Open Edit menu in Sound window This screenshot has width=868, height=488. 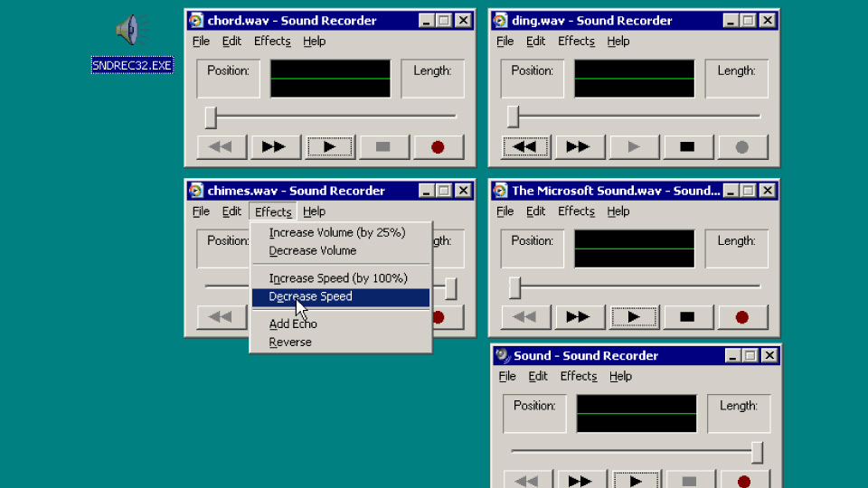click(537, 376)
